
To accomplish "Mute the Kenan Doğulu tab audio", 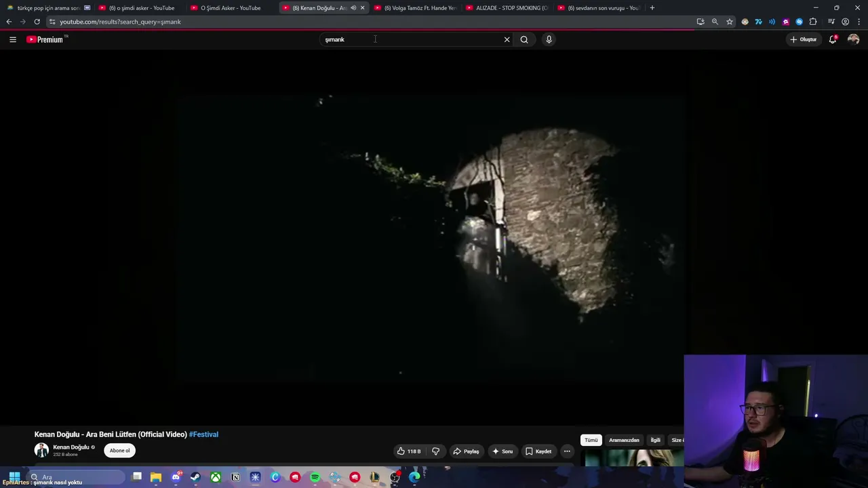I will pyautogui.click(x=353, y=8).
